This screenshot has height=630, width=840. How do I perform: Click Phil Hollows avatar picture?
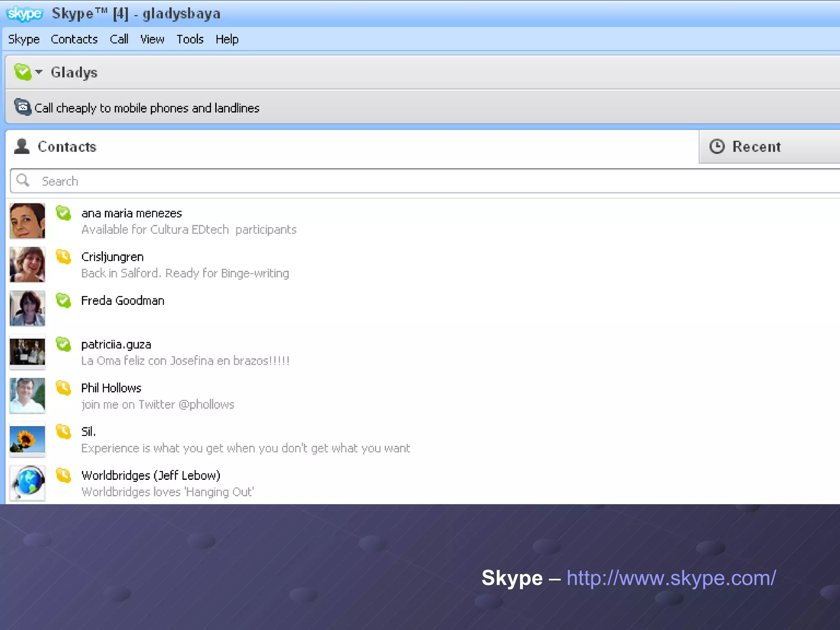tap(27, 396)
